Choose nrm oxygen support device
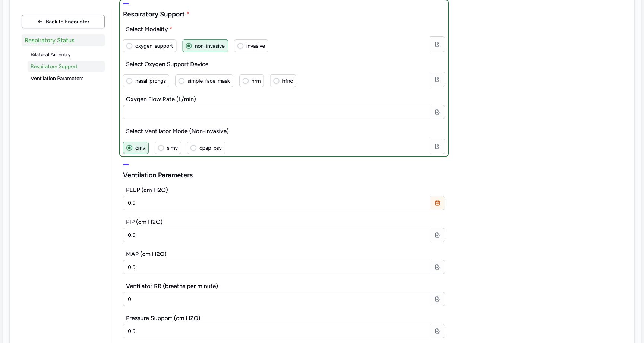 (252, 81)
